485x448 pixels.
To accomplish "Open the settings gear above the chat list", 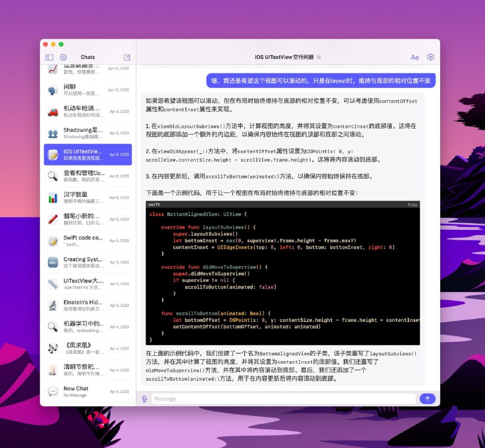I will (62, 56).
